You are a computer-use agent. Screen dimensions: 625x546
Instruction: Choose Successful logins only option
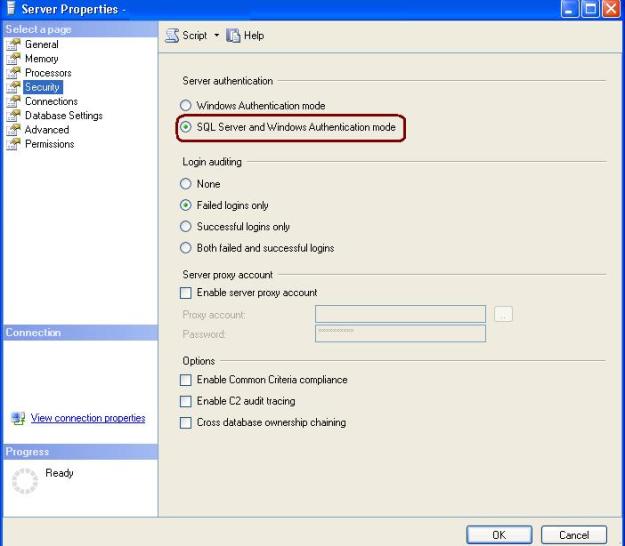click(185, 227)
